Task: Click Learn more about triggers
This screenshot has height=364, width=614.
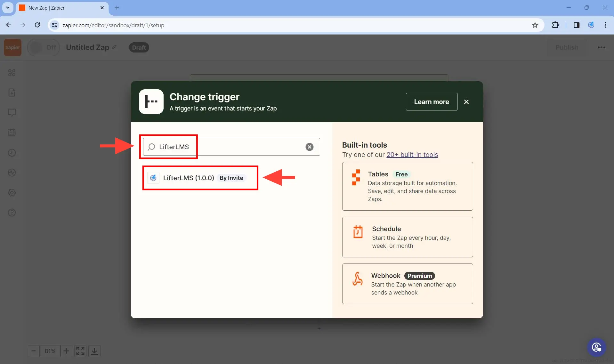Action: point(432,101)
